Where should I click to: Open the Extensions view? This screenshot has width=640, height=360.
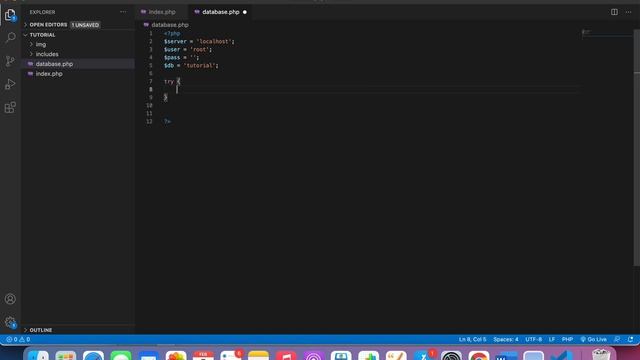(x=10, y=107)
